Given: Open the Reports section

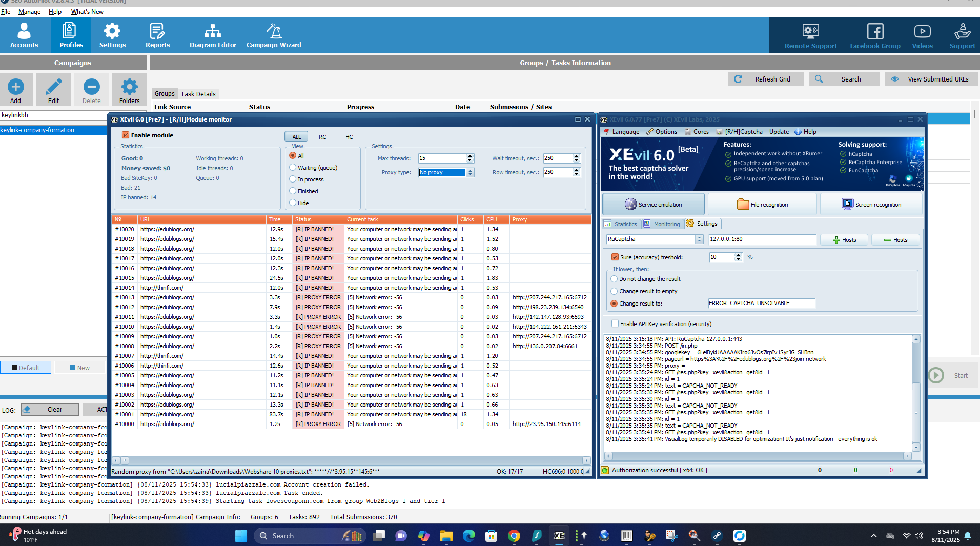Looking at the screenshot, I should click(x=157, y=35).
